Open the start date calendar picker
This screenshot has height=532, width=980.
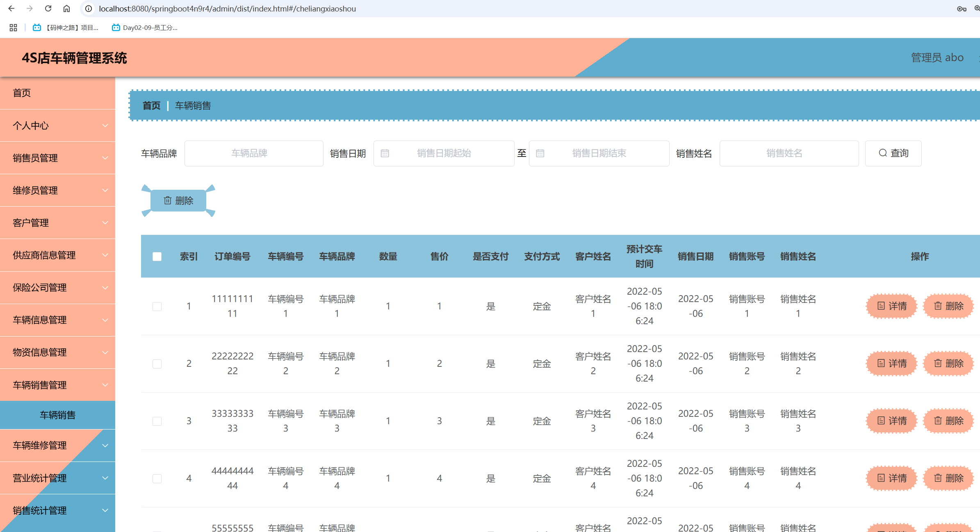(385, 153)
